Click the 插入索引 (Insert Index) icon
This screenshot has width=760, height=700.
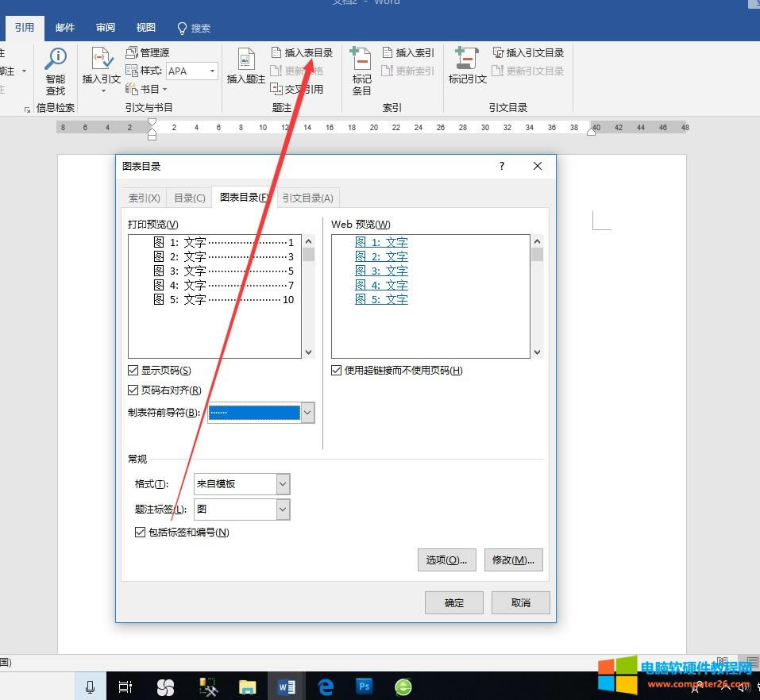click(409, 52)
